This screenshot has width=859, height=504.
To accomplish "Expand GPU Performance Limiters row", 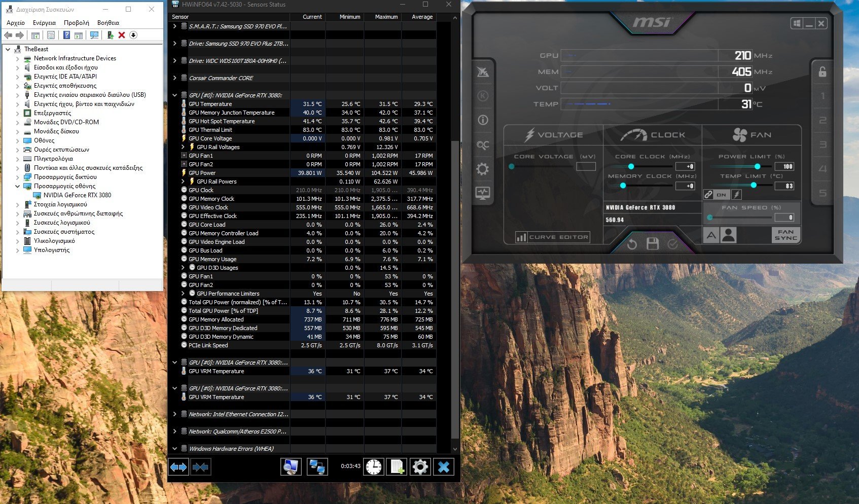I will point(183,294).
